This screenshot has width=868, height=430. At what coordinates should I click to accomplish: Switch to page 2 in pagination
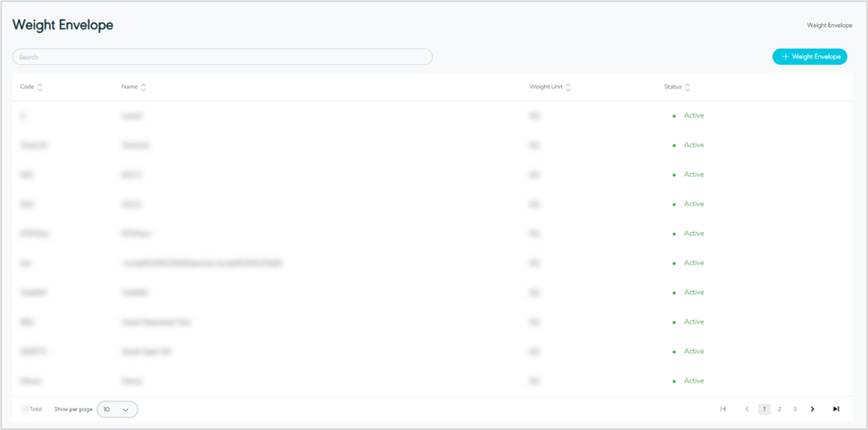pos(780,409)
